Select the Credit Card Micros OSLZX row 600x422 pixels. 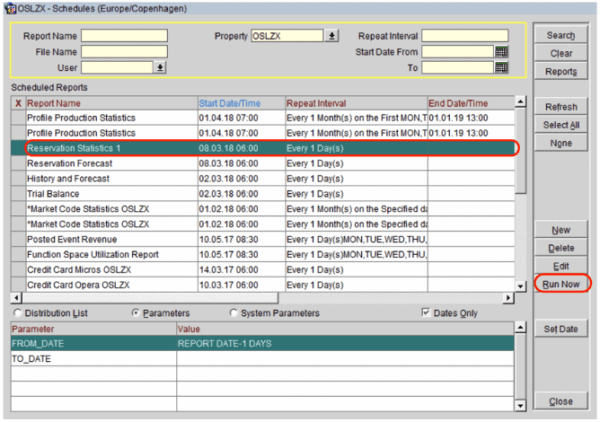(263, 270)
